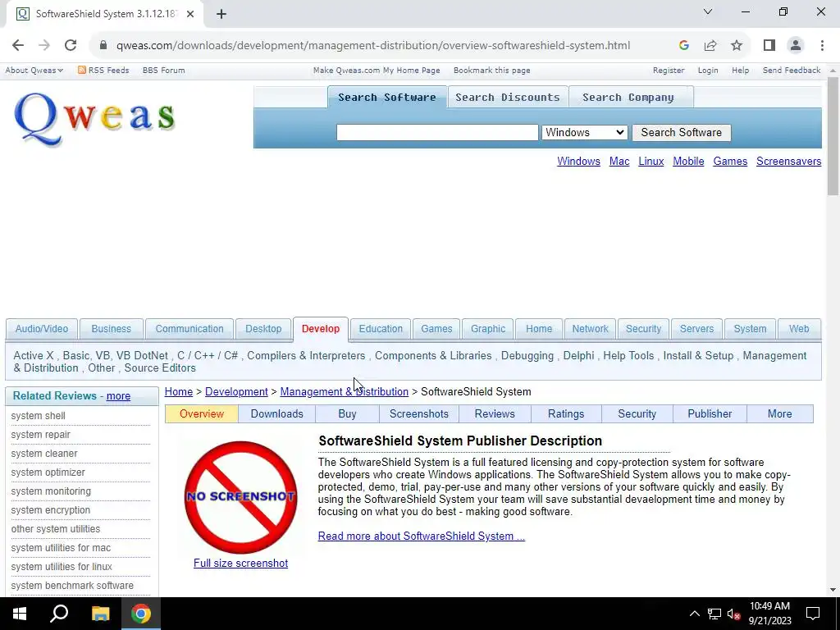Open the Screensavers link

788,162
